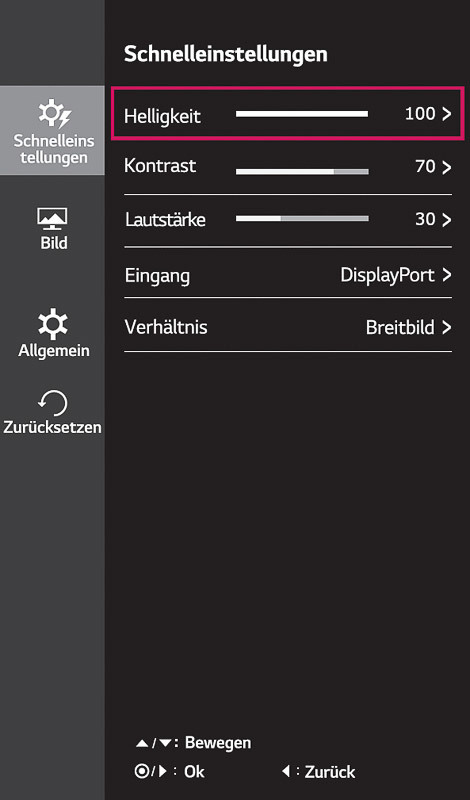This screenshot has height=800, width=470.
Task: Click the Zurück back label
Action: click(330, 772)
